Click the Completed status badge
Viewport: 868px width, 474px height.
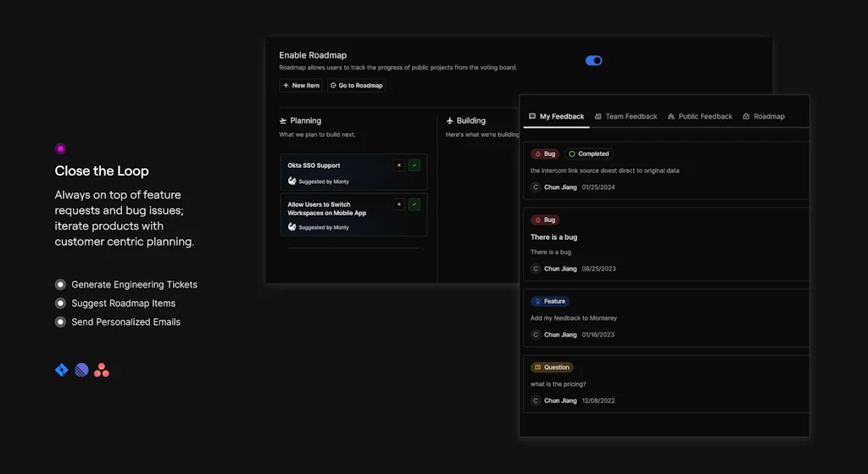coord(588,154)
